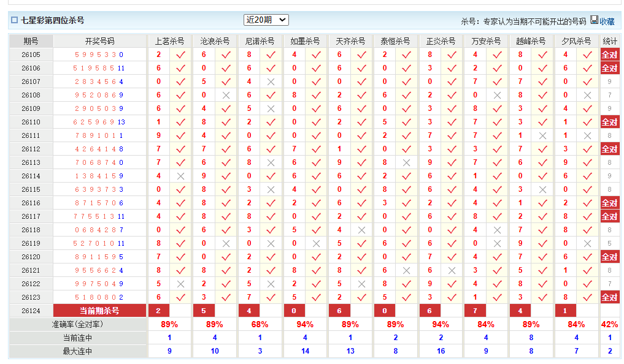Click the square icon before 七星彩第四位杀号
The height and width of the screenshot is (364, 624).
coord(14,20)
